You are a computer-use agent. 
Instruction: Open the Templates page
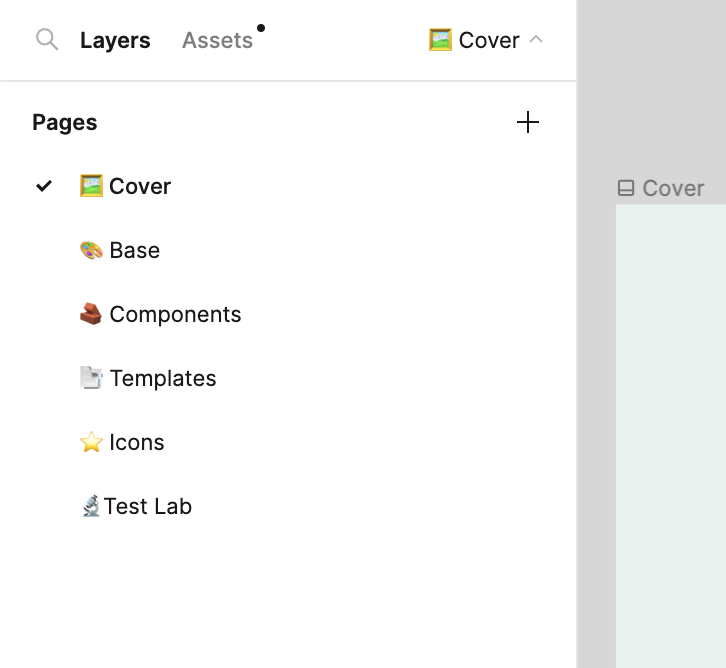click(x=163, y=378)
